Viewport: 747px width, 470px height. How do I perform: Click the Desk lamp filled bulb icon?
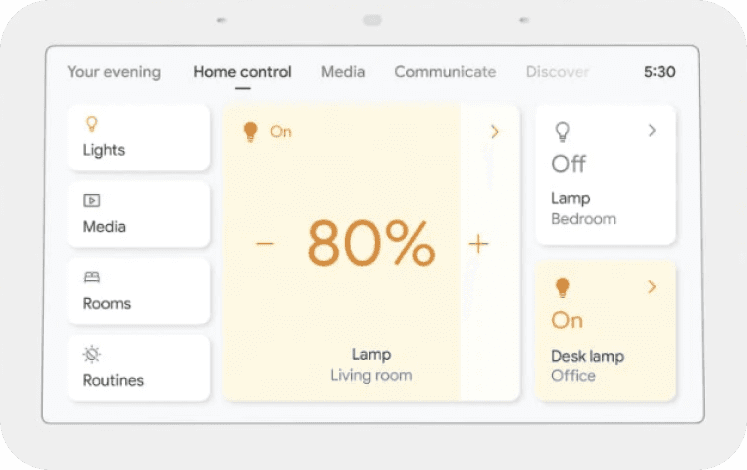coord(563,288)
